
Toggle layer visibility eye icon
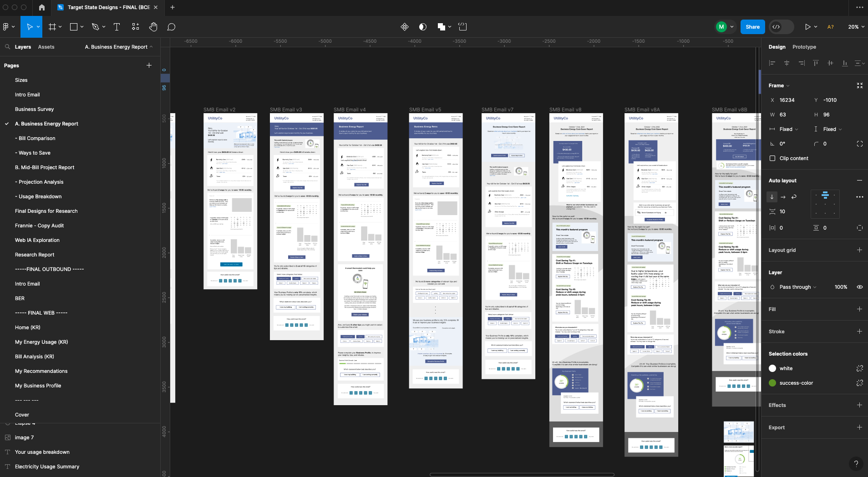coord(859,287)
